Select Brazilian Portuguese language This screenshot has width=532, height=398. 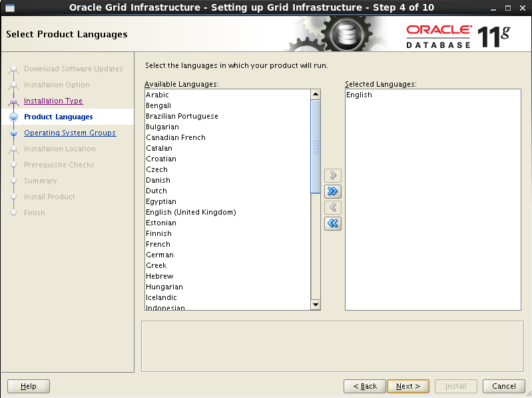(227, 116)
